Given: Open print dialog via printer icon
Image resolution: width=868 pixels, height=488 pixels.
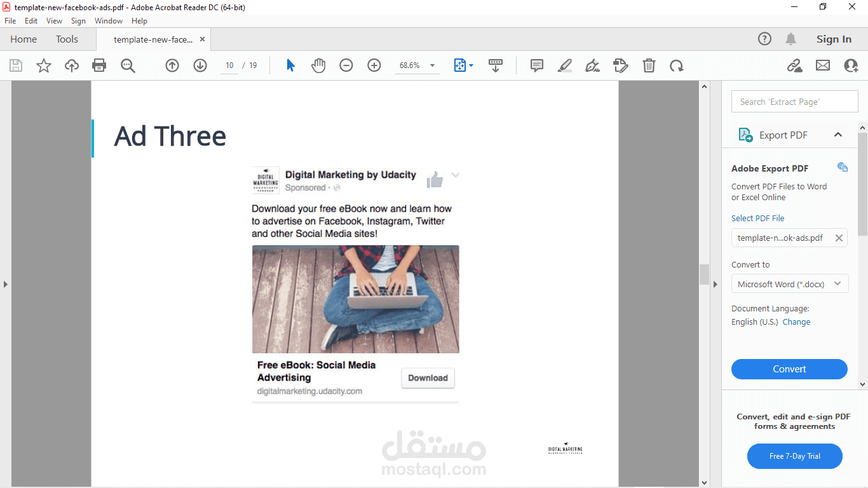Looking at the screenshot, I should click(99, 65).
